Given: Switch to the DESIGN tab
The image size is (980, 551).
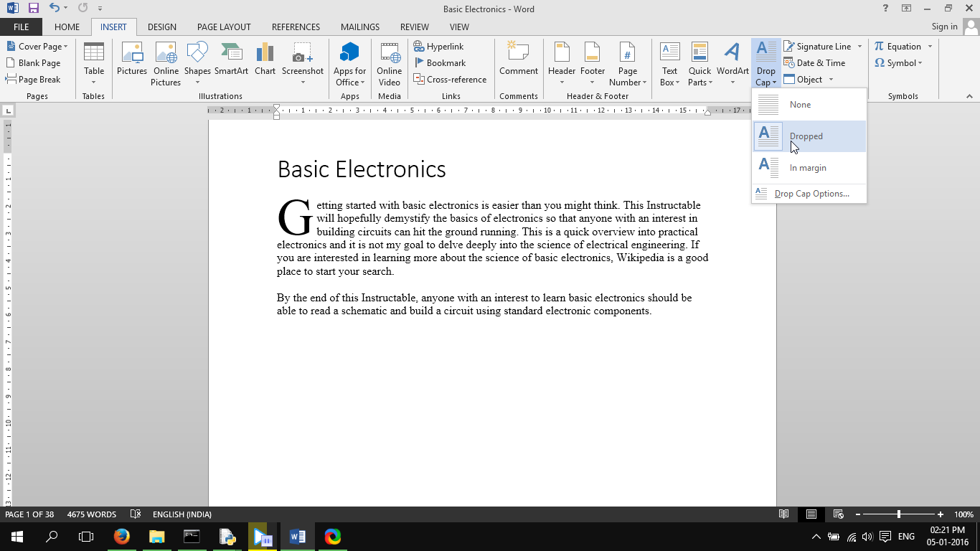Looking at the screenshot, I should [x=161, y=27].
